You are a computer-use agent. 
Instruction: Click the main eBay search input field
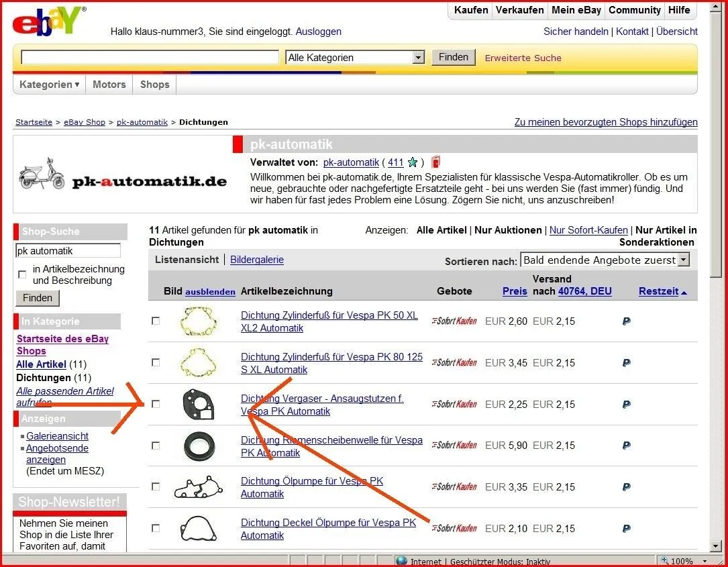(150, 58)
